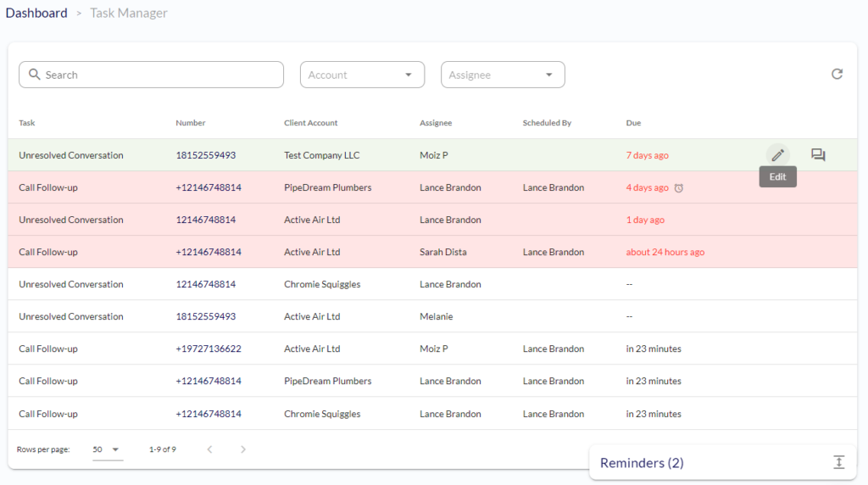Screen dimensions: 868x485
Task: Click the Edit pencil icon on first row
Action: click(778, 155)
